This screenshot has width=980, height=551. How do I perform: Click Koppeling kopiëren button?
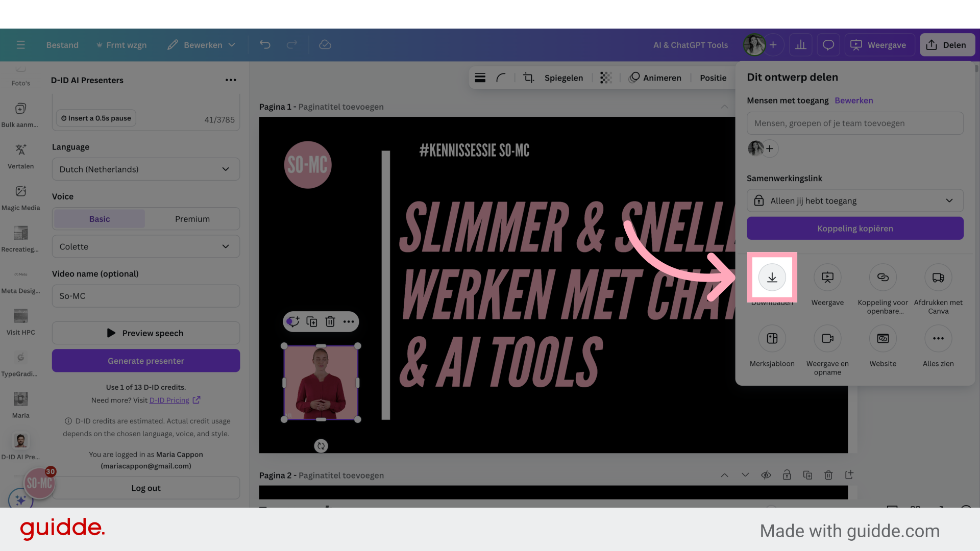[855, 229]
